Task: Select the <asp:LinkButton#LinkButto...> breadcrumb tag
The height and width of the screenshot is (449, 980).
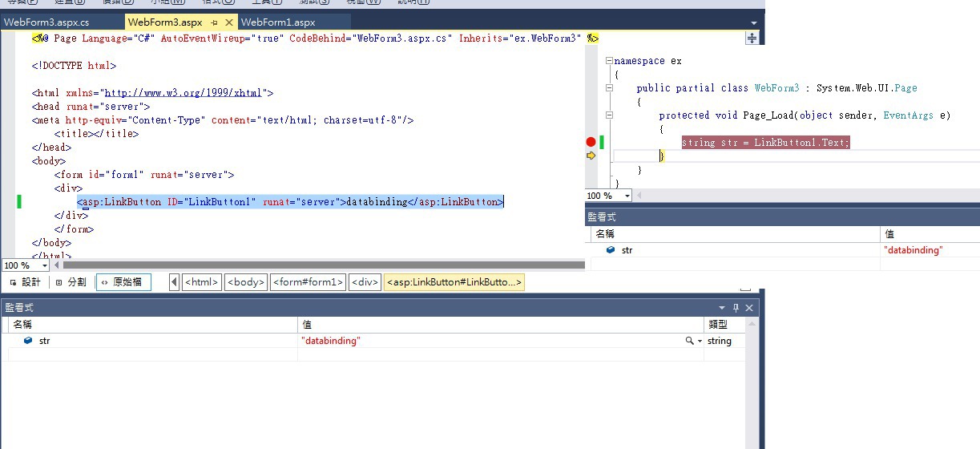Action: [x=454, y=282]
